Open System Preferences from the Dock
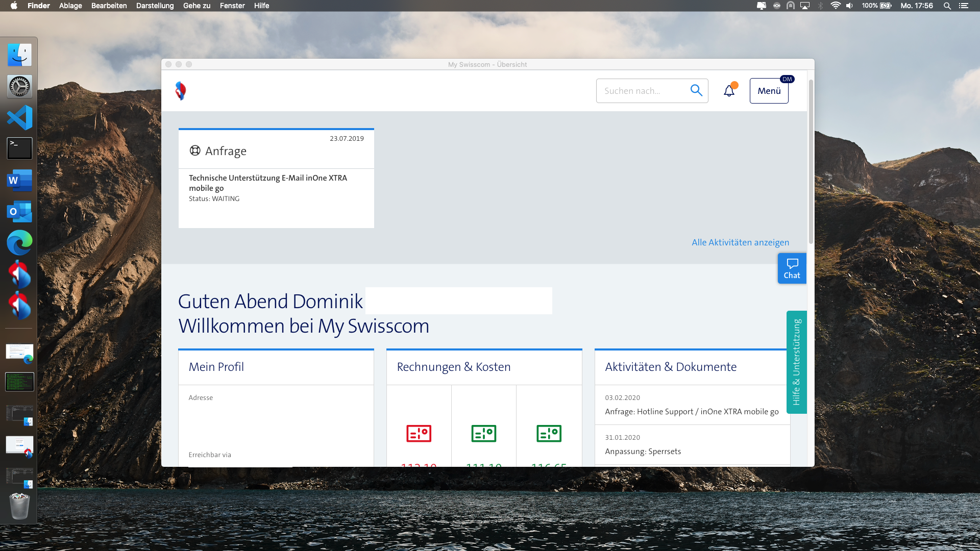The width and height of the screenshot is (980, 551). (x=19, y=86)
